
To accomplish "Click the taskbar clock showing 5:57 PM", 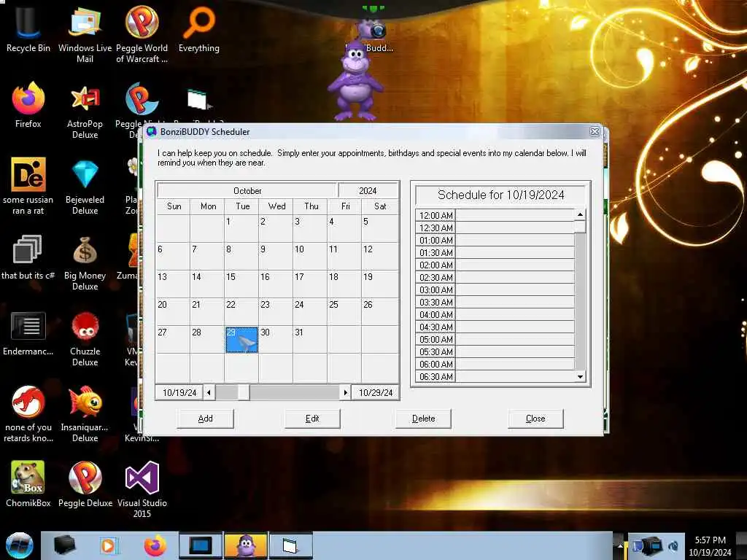I will coord(710,545).
